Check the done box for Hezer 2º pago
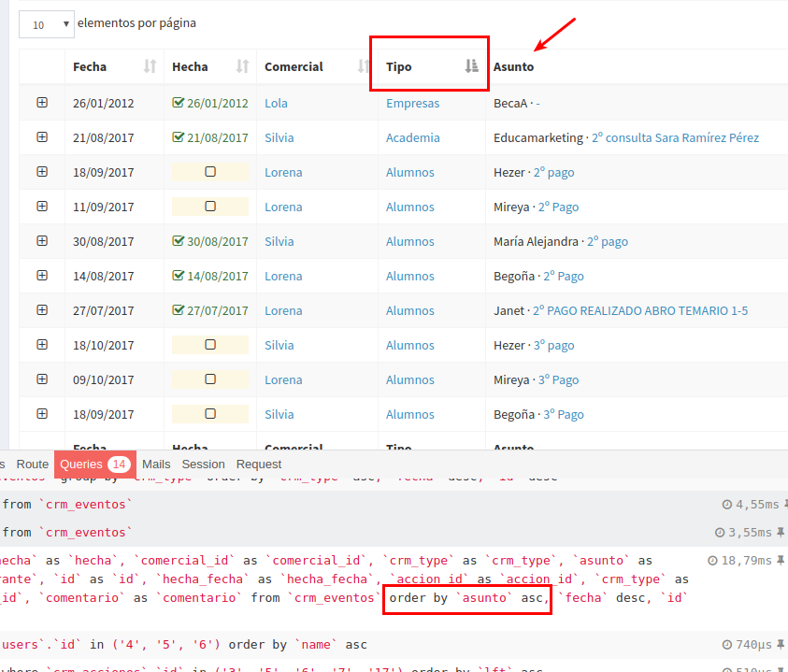Viewport: 788px width, 672px height. [x=210, y=172]
